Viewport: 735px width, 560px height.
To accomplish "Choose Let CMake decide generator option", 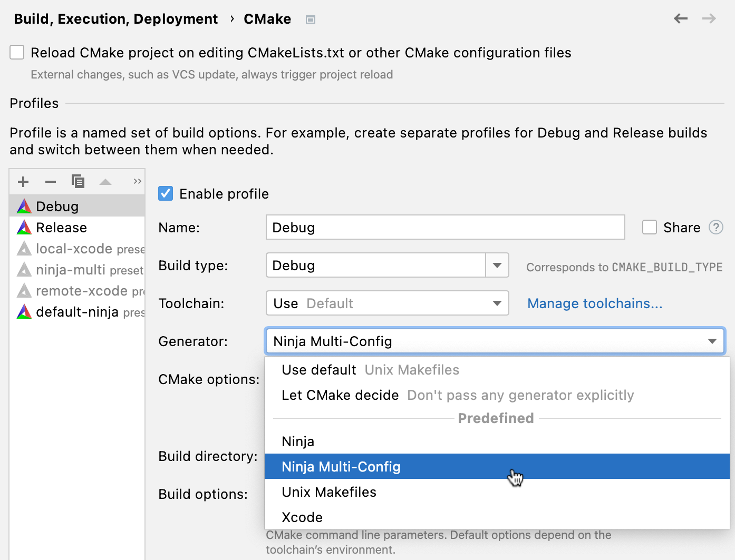I will point(497,395).
